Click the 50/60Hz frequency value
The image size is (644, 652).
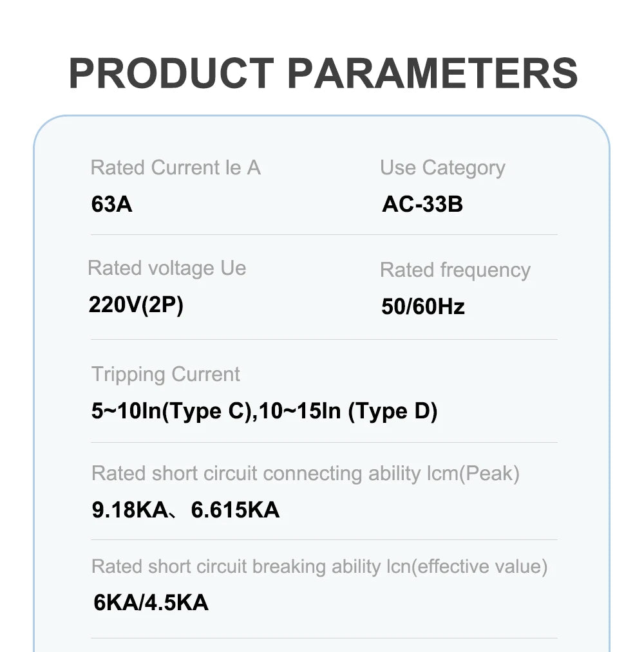(x=422, y=307)
